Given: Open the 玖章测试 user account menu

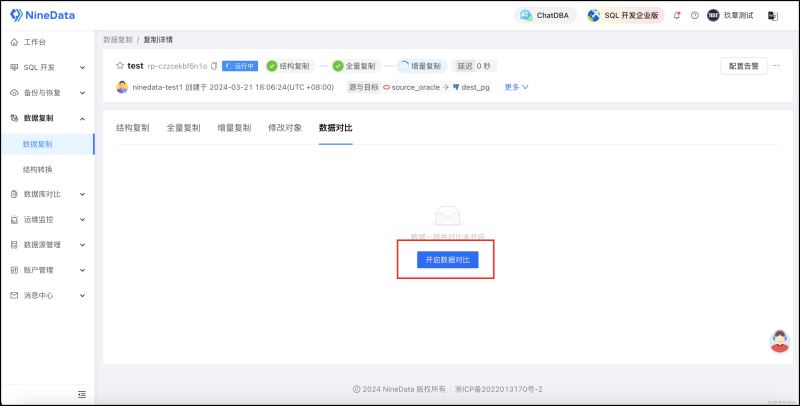Looking at the screenshot, I should 731,15.
